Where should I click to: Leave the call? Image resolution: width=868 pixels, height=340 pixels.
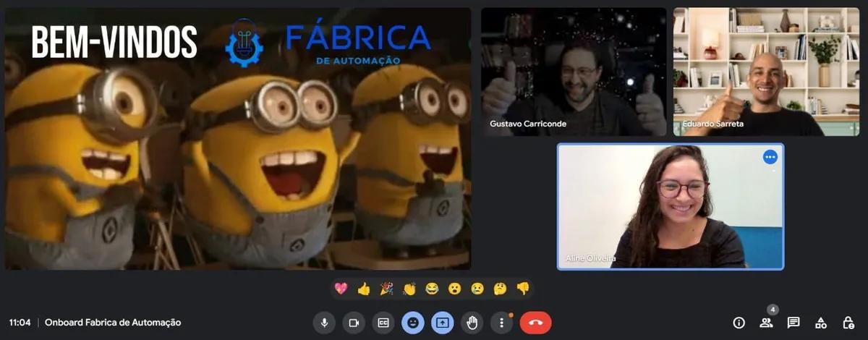tap(536, 323)
